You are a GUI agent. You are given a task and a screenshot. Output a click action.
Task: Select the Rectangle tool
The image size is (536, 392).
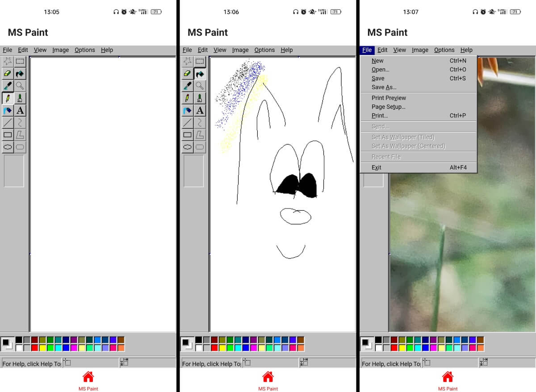click(7, 134)
